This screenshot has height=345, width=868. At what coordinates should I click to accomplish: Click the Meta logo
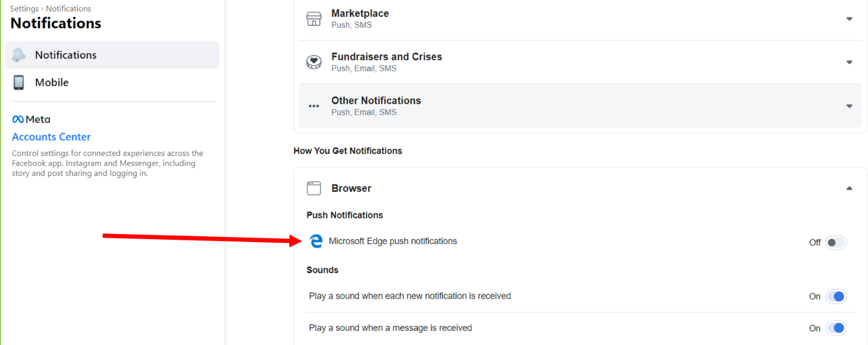point(31,119)
